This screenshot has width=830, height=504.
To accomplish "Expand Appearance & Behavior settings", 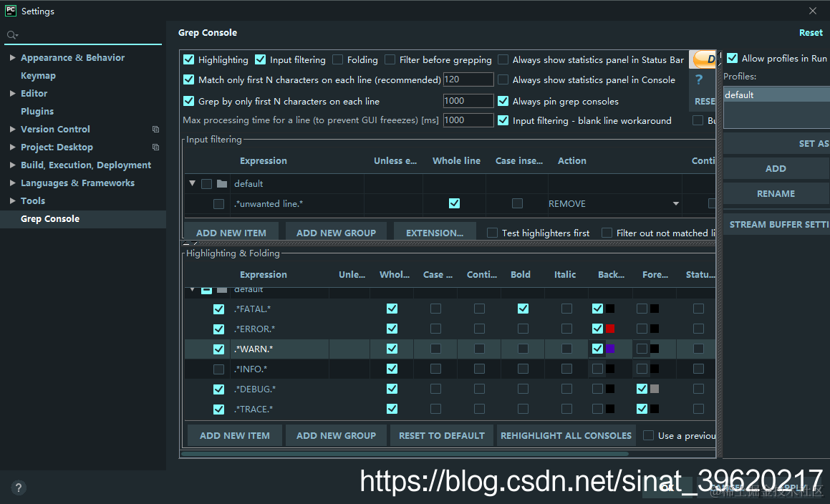I will pyautogui.click(x=12, y=58).
